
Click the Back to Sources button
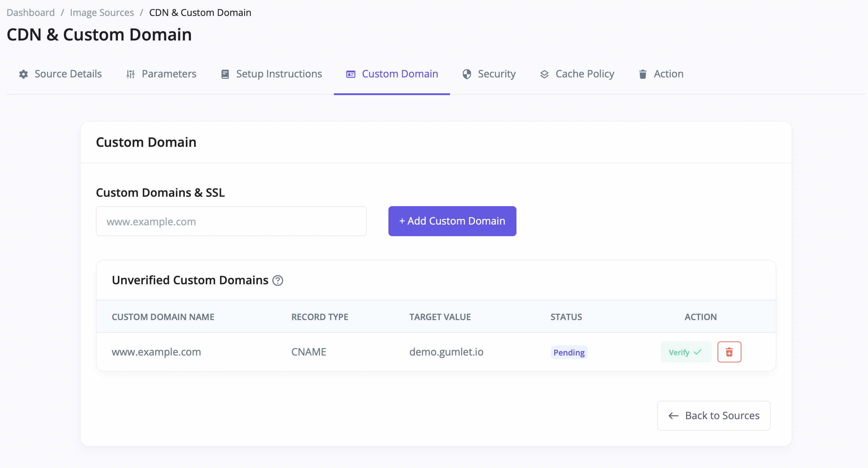click(x=714, y=416)
